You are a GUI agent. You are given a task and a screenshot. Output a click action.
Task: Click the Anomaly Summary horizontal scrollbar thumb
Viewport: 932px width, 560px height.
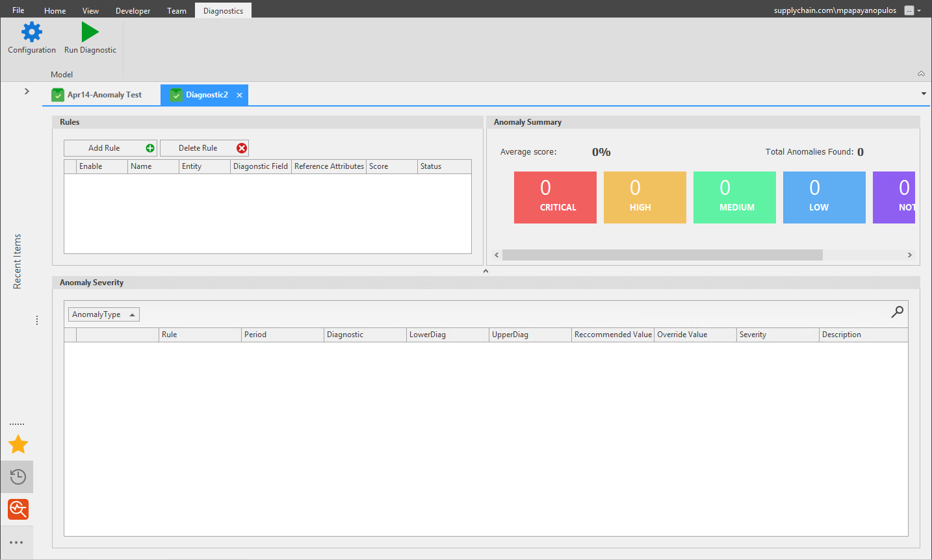[662, 255]
